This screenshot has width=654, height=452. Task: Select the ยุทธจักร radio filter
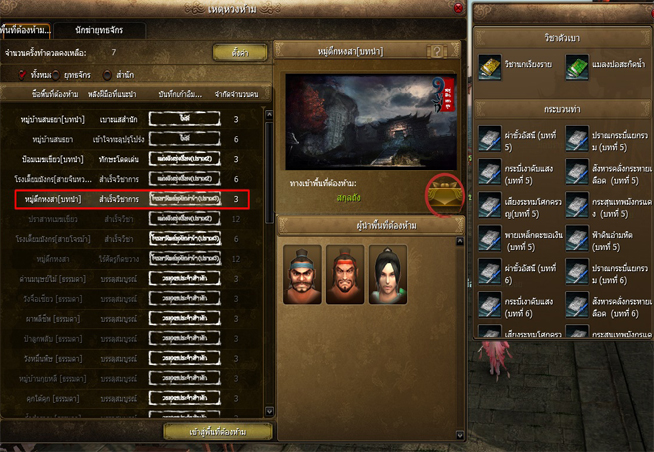56,75
